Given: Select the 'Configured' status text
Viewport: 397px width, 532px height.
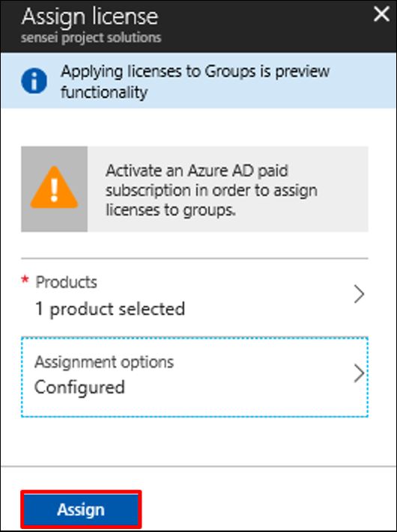Looking at the screenshot, I should pos(79,387).
